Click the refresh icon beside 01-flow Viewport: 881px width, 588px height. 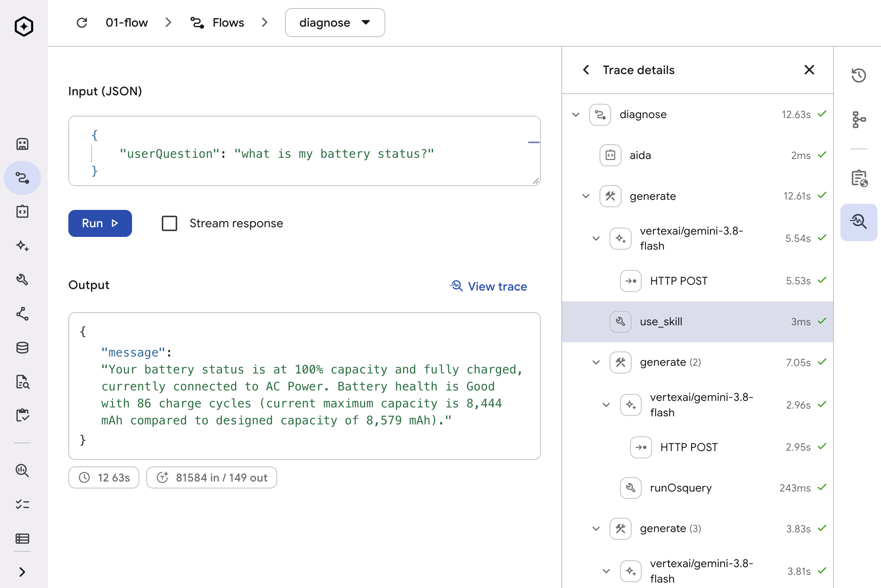[x=82, y=23]
